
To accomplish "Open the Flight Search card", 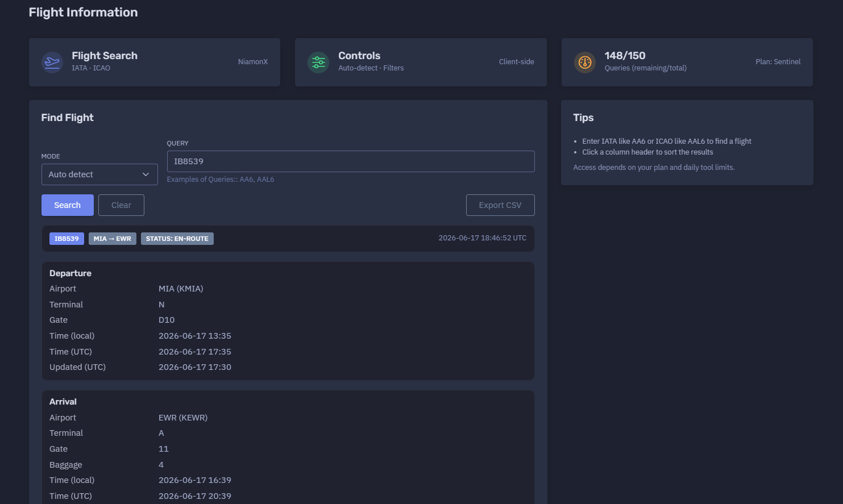I will [155, 62].
